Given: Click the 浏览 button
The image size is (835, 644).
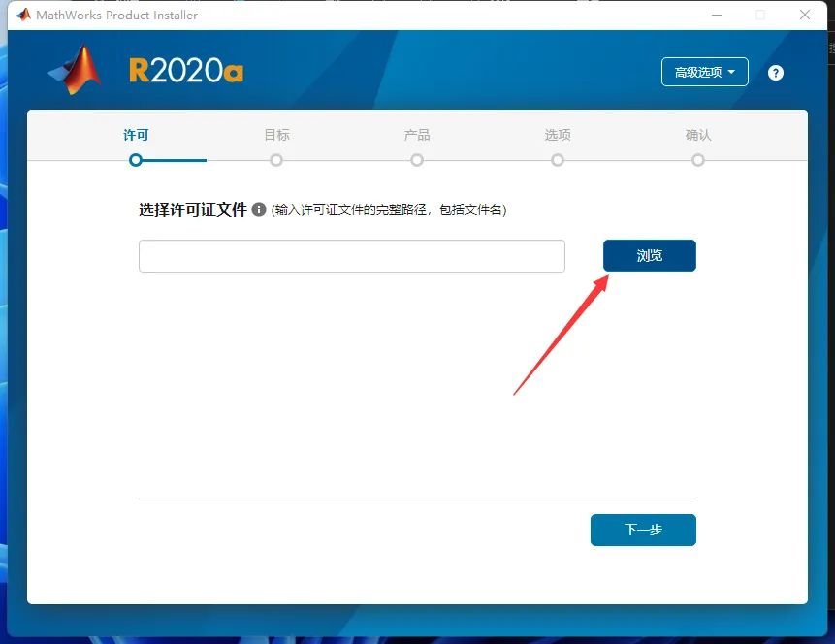Looking at the screenshot, I should (x=649, y=256).
